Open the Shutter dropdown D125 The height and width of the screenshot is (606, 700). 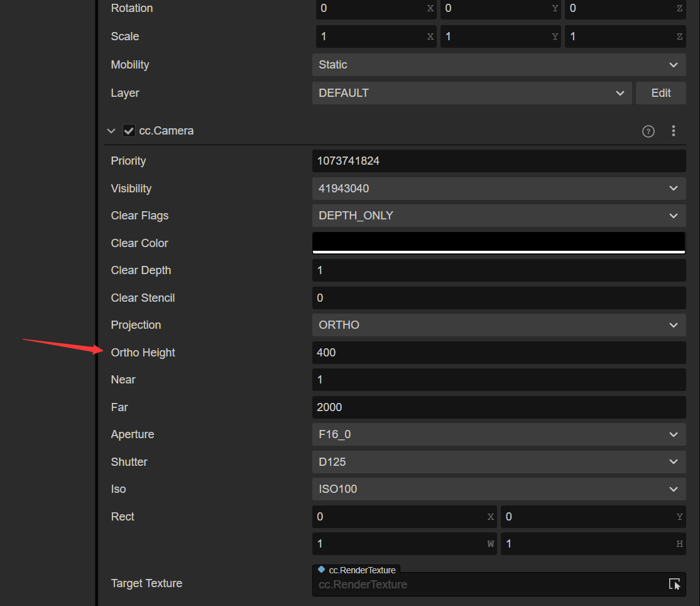tap(499, 462)
